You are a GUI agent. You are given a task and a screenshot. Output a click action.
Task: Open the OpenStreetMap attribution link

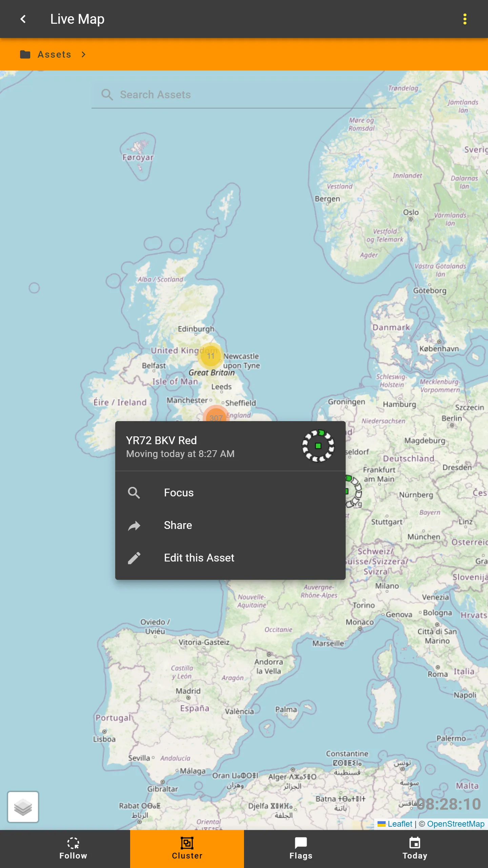[455, 824]
